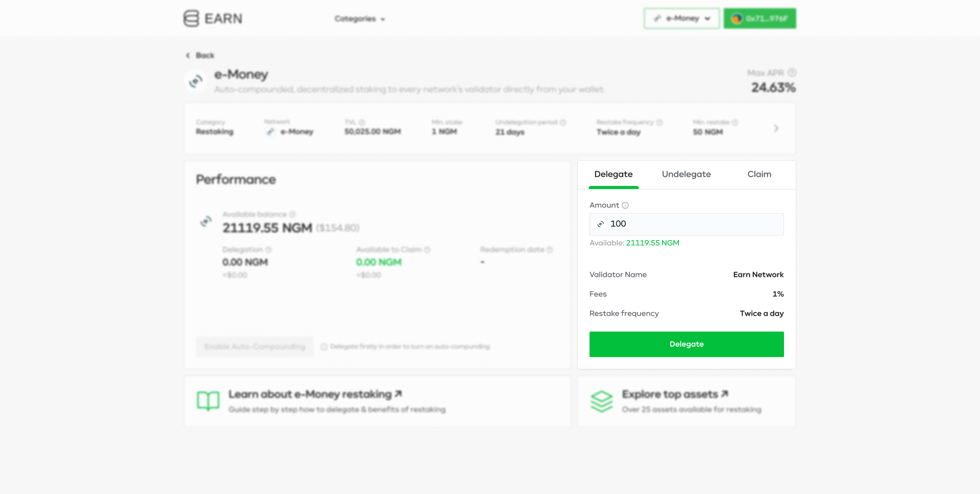This screenshot has width=980, height=494.
Task: Go Back to the previous page
Action: [x=200, y=55]
